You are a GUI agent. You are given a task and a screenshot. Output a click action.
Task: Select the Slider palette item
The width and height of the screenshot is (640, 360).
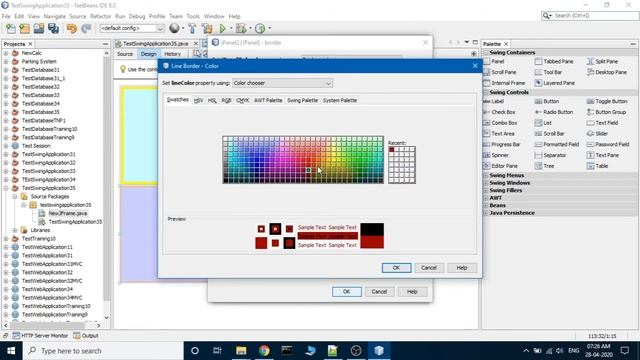coord(597,133)
